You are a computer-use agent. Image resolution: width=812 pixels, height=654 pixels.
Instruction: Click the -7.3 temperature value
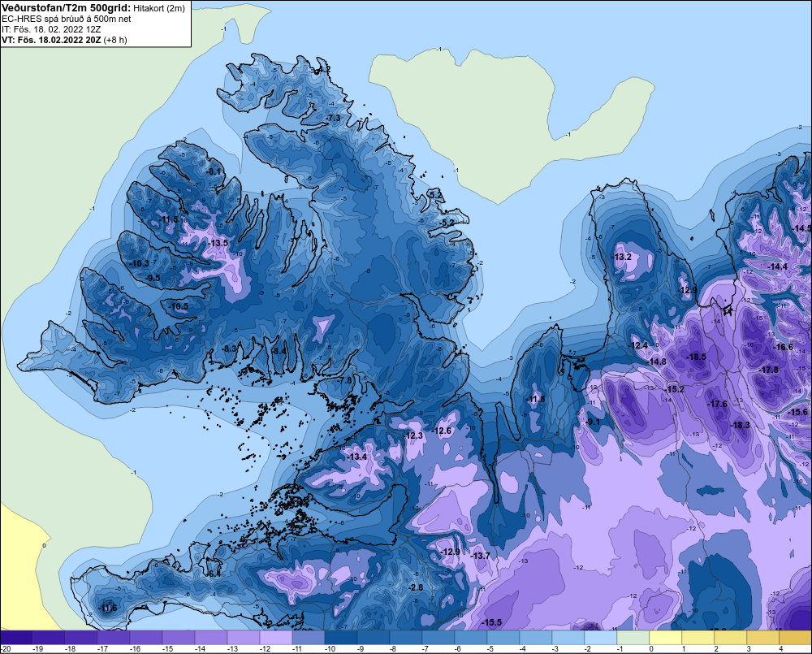333,118
